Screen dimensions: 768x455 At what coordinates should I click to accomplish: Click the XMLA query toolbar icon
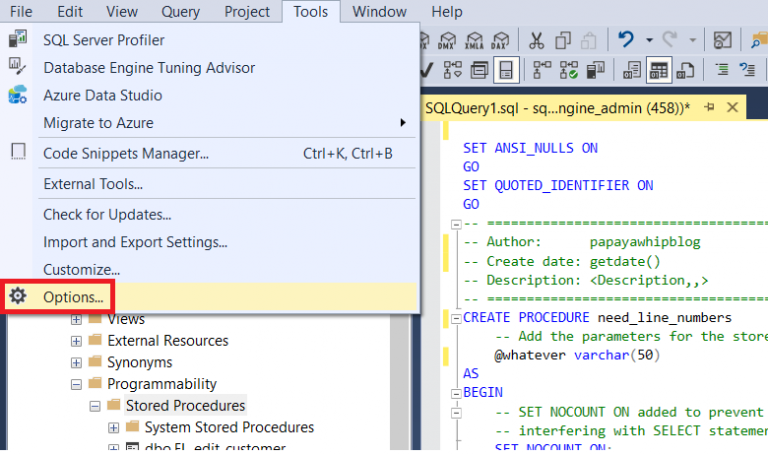tap(474, 40)
